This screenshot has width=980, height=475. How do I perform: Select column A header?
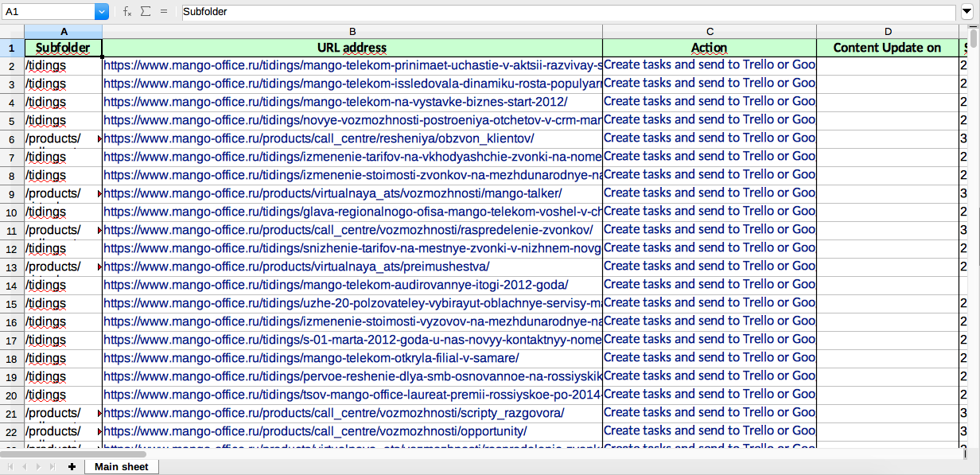click(64, 30)
